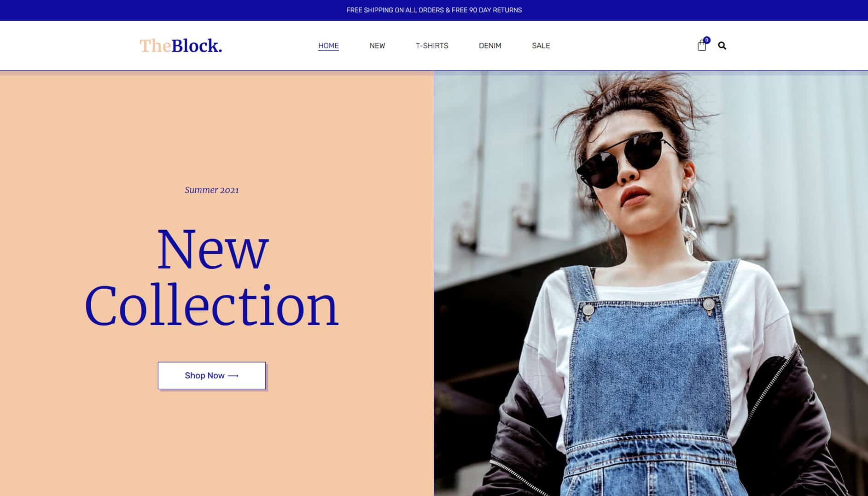Viewport: 868px width, 496px height.
Task: Browse the DENIM category
Action: pyautogui.click(x=490, y=46)
